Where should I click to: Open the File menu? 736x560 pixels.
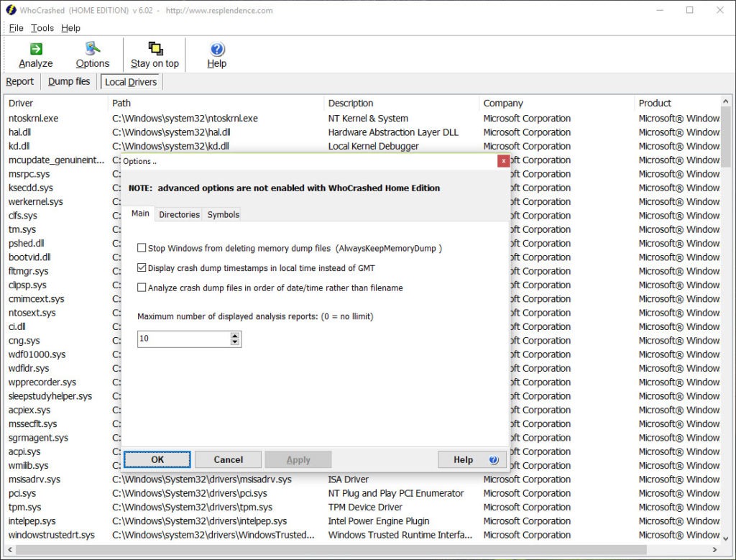(x=17, y=28)
